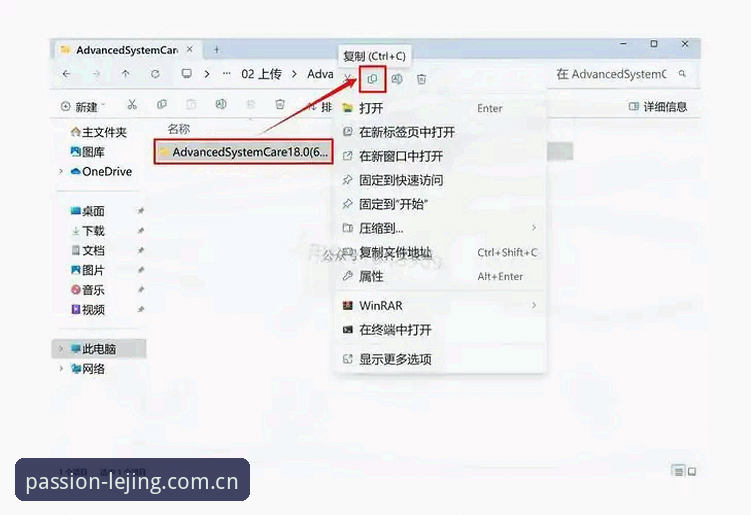751x515 pixels.
Task: Unpin 视频 using its pin icon
Action: click(x=141, y=309)
